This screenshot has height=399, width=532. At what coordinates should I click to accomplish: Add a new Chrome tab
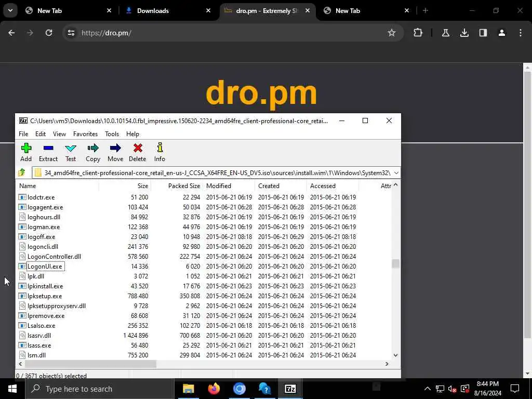(x=425, y=10)
